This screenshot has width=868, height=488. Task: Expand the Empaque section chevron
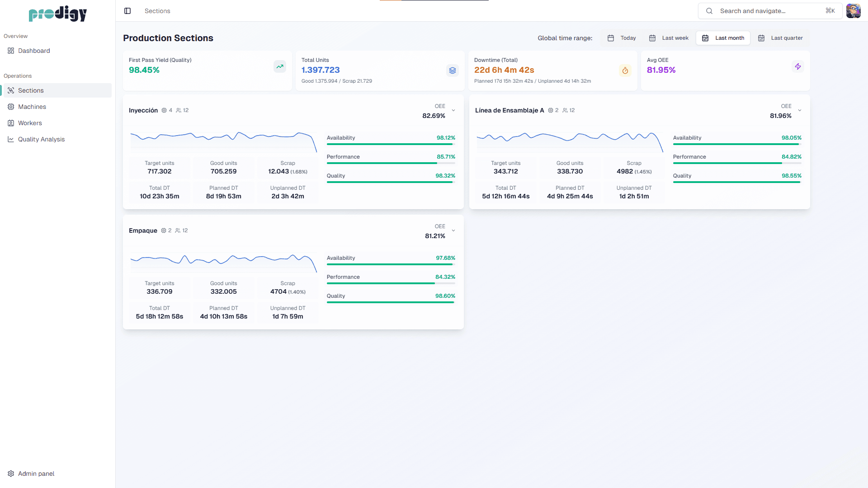click(453, 231)
